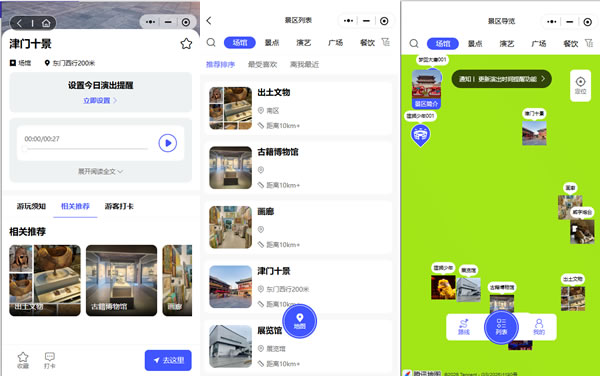The width and height of the screenshot is (600, 376).
Task: Sort the list by 最受喜欢
Action: [x=262, y=64]
